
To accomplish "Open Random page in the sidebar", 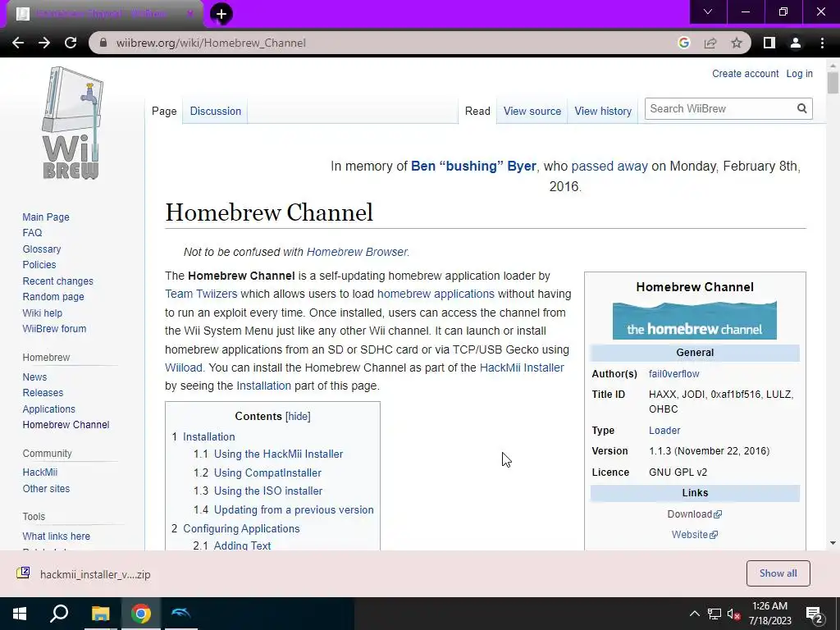I will tap(53, 297).
